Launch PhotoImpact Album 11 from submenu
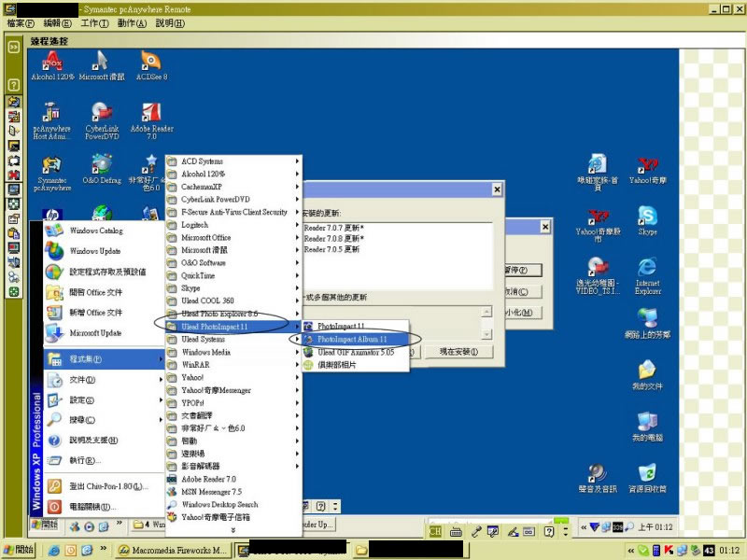 356,339
